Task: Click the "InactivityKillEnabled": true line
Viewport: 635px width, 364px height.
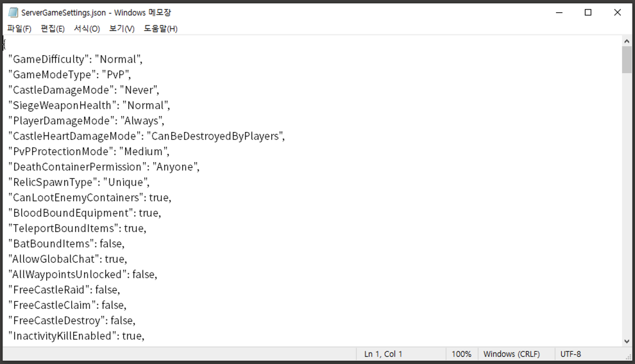Action: [76, 336]
